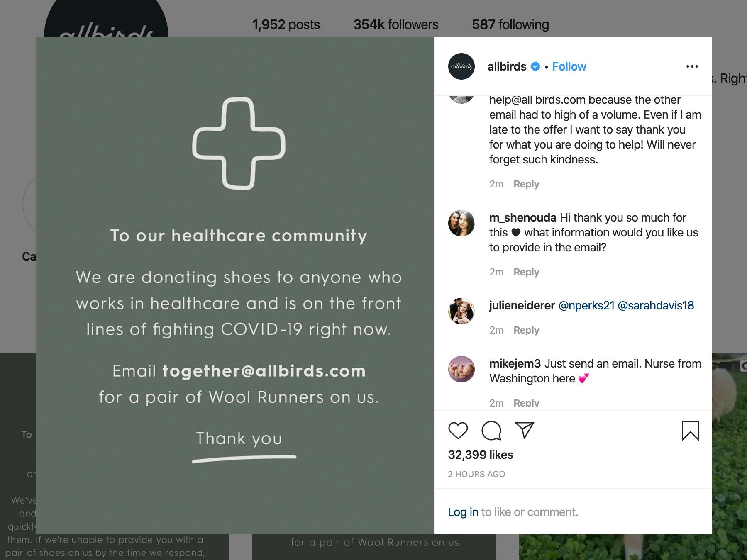This screenshot has width=747, height=560.
Task: Reply to m_shenouda's comment
Action: pyautogui.click(x=526, y=272)
